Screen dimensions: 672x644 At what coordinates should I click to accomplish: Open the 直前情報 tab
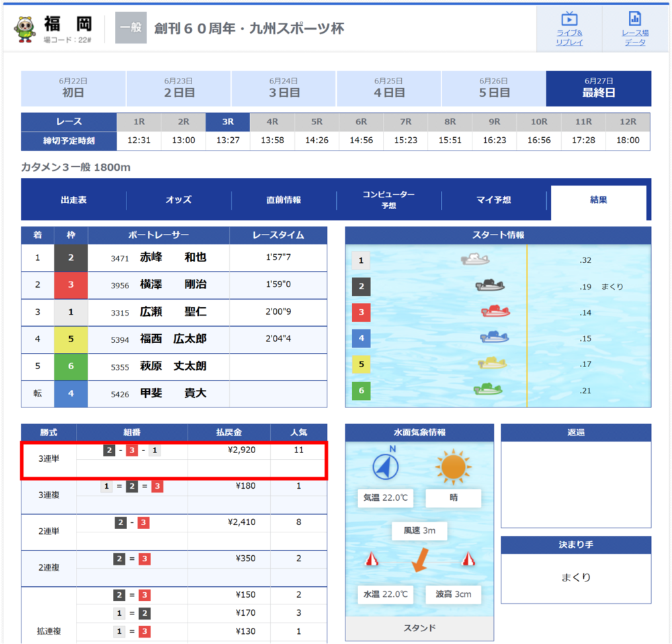tap(284, 200)
